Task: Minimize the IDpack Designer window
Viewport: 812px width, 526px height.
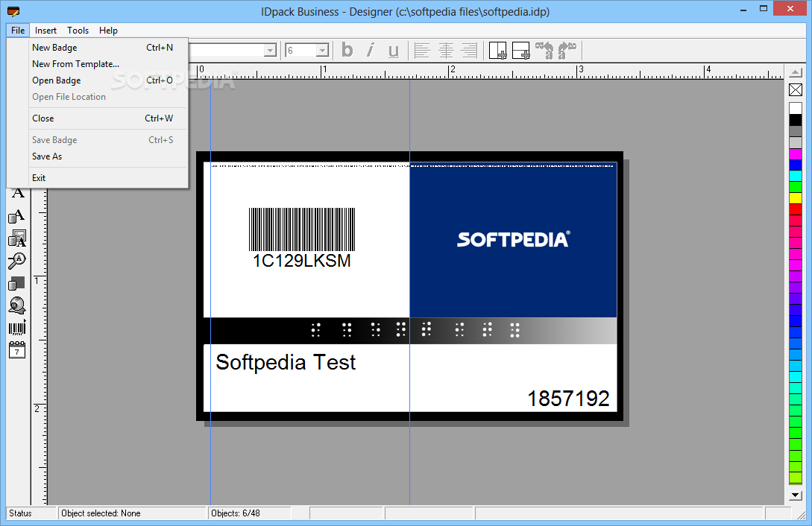Action: tap(743, 9)
